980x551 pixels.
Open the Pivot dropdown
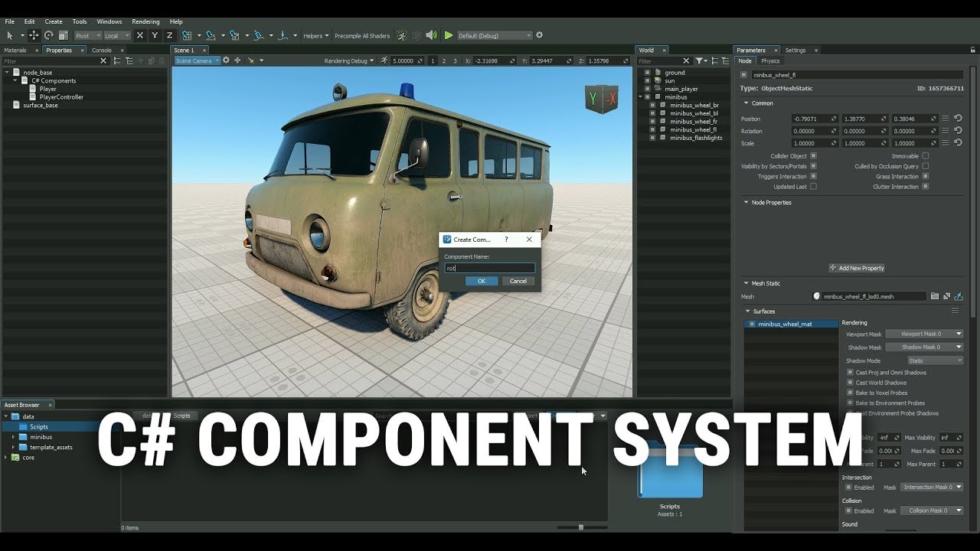87,35
